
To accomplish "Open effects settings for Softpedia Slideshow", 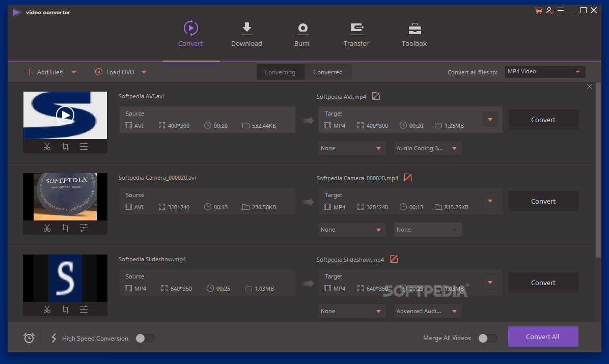I will pos(84,309).
